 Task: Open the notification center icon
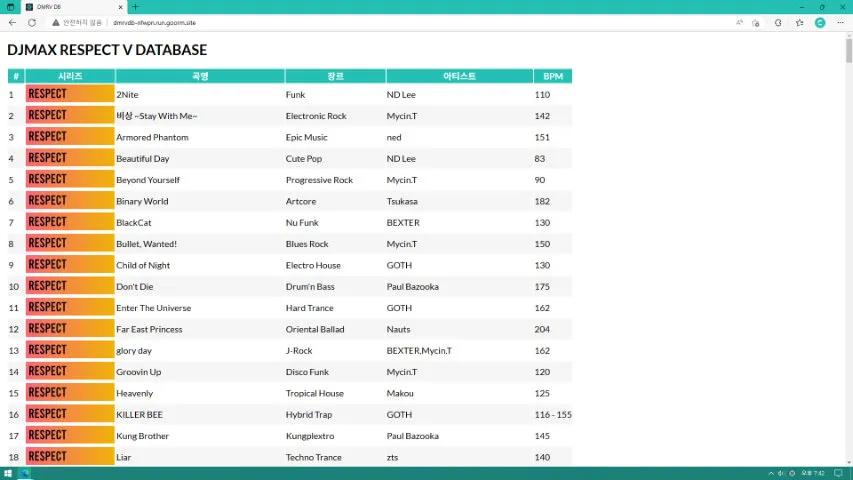[x=838, y=473]
